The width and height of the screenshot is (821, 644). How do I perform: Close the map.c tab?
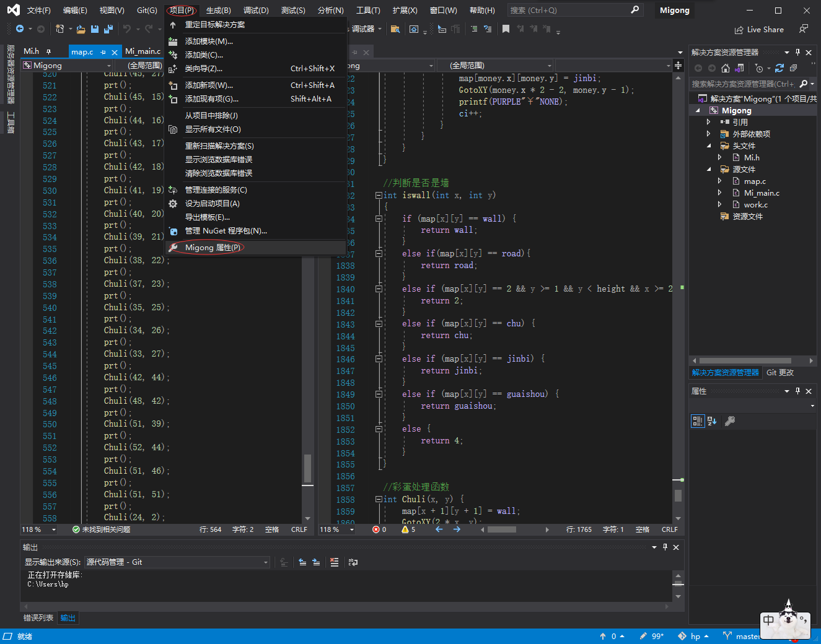[115, 52]
